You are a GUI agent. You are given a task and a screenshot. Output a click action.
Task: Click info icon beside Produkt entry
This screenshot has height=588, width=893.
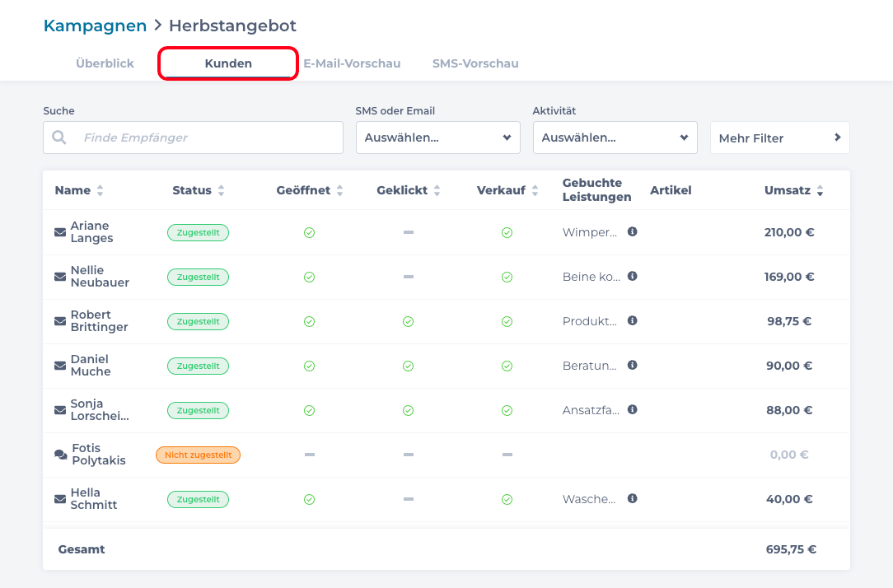(x=632, y=320)
